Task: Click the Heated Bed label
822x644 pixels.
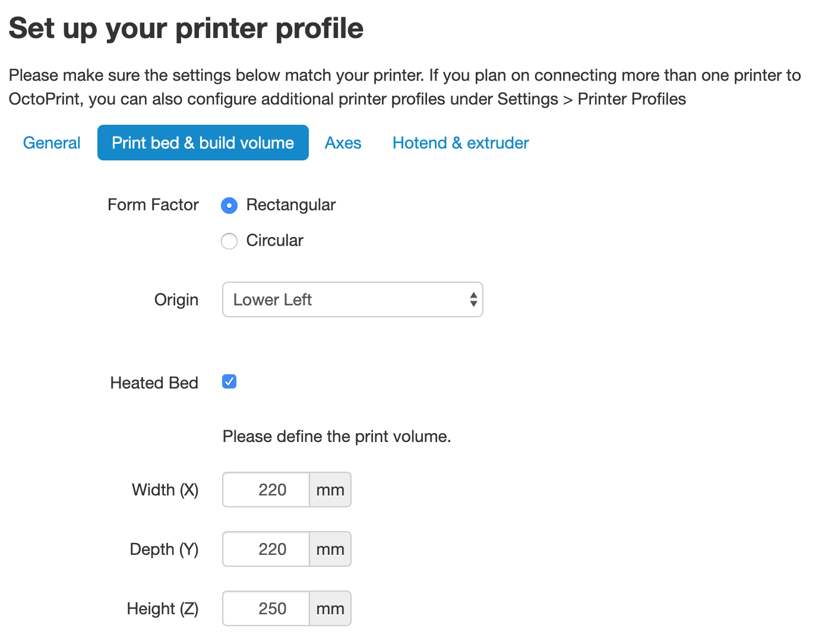Action: [x=154, y=383]
